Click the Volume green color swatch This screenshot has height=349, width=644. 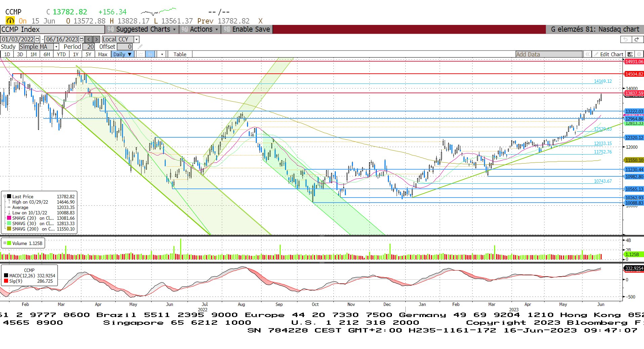(9, 243)
